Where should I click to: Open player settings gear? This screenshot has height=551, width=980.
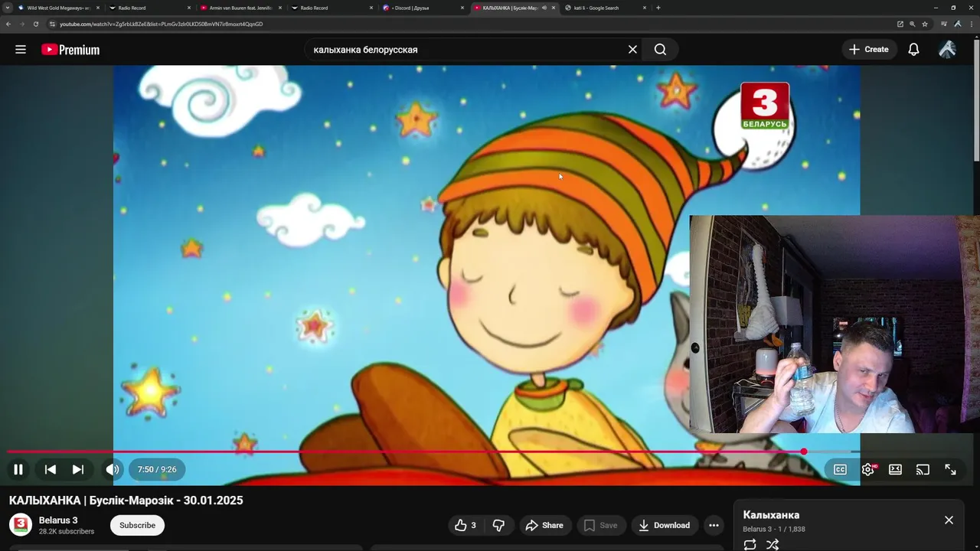[867, 470]
